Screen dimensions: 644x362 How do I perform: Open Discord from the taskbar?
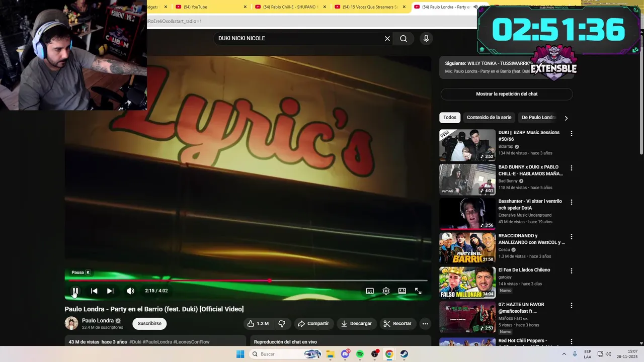tap(345, 354)
